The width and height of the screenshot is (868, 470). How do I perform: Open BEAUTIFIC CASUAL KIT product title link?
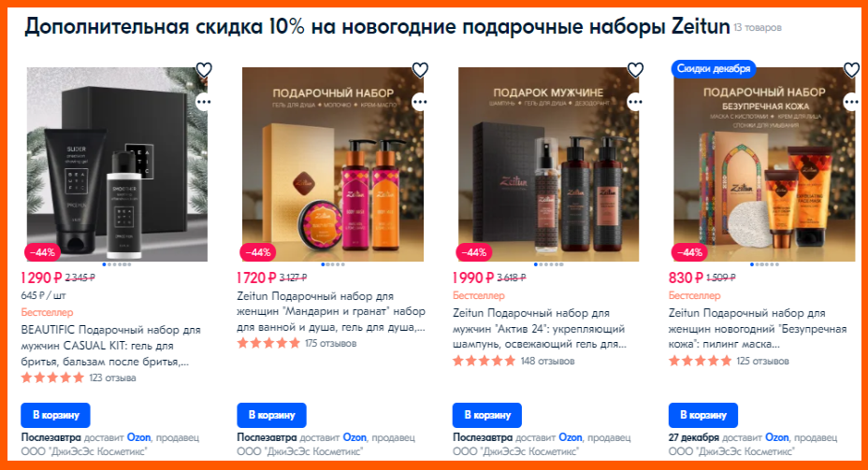[x=110, y=346]
